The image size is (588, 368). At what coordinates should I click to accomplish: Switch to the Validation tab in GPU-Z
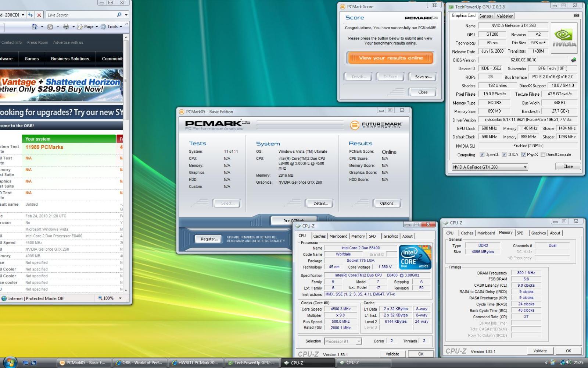[505, 16]
